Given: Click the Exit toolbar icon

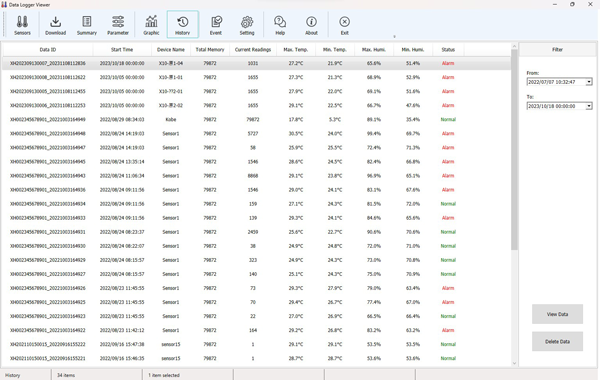Looking at the screenshot, I should [344, 25].
